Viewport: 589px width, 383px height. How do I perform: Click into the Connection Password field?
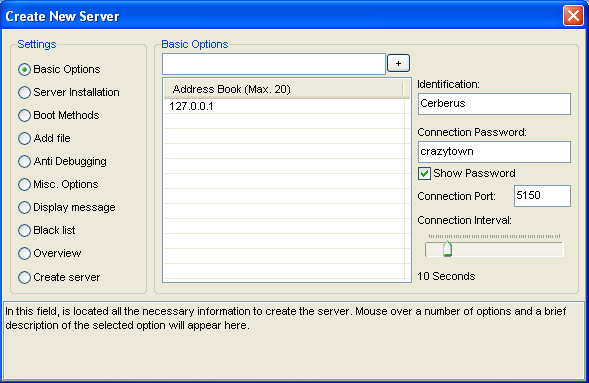click(494, 152)
